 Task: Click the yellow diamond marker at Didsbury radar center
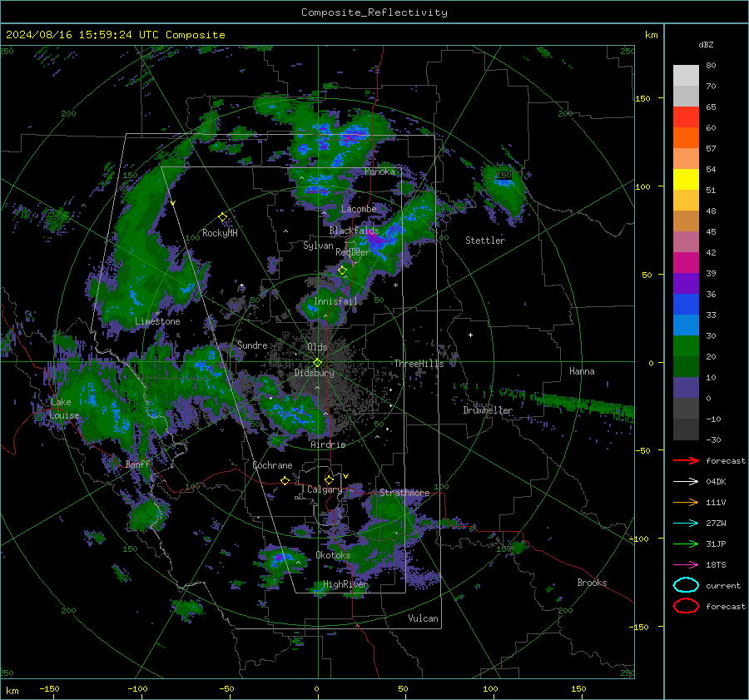pyautogui.click(x=317, y=363)
